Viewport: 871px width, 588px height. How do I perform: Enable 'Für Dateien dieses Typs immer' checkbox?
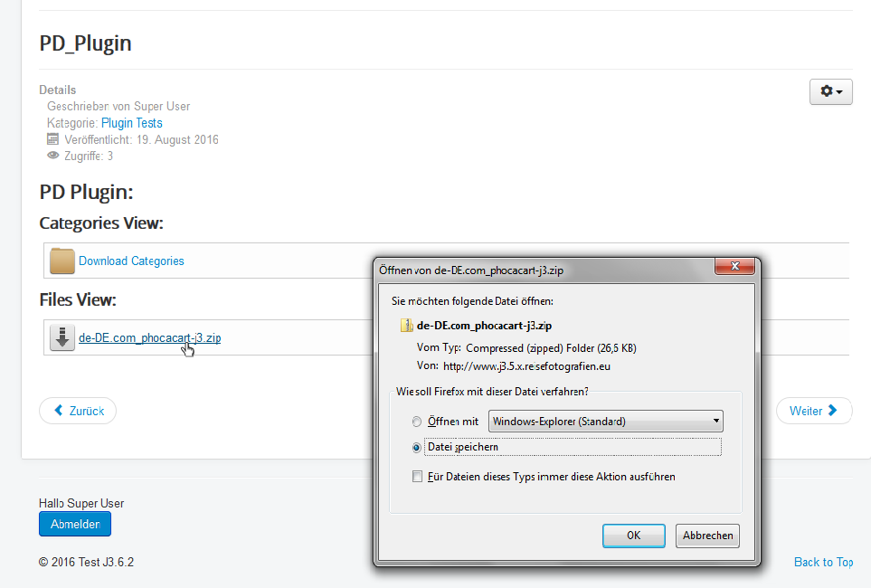pos(417,477)
